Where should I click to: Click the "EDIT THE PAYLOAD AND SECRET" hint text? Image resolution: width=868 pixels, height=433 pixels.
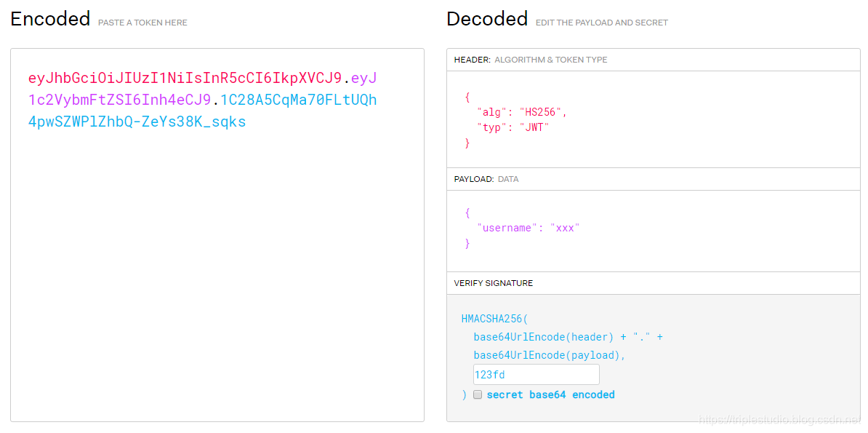pyautogui.click(x=602, y=23)
